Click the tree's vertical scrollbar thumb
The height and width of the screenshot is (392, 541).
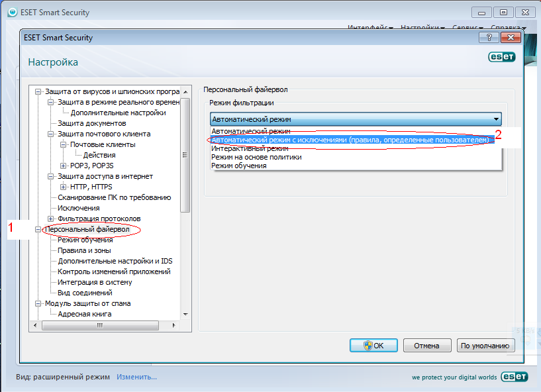tap(185, 155)
